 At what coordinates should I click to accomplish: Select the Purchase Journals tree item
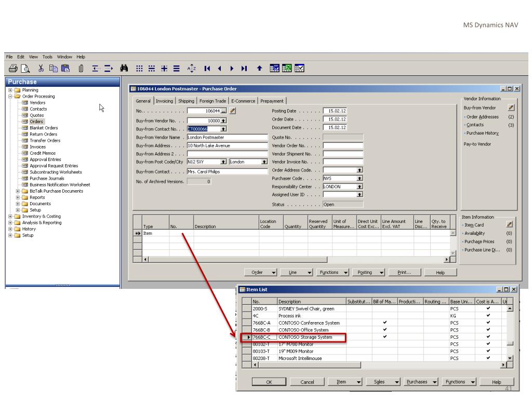pyautogui.click(x=47, y=179)
